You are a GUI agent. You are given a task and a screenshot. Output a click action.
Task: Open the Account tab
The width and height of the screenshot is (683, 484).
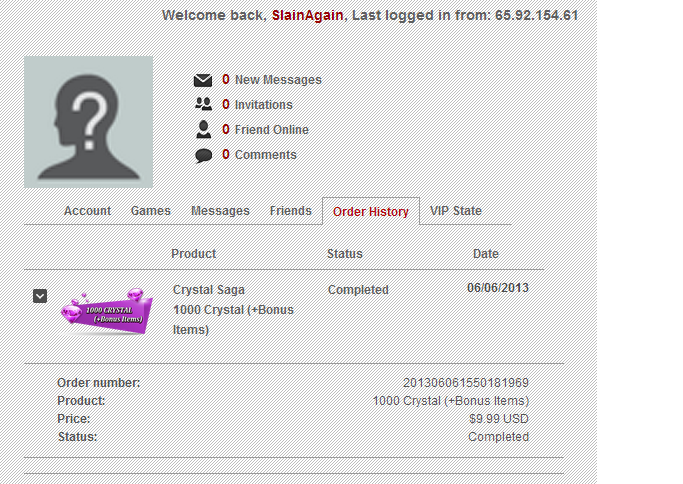(x=88, y=211)
